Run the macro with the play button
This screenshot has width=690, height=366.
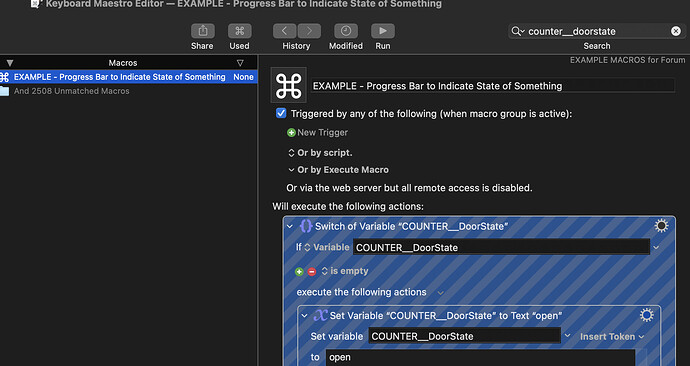pos(383,31)
